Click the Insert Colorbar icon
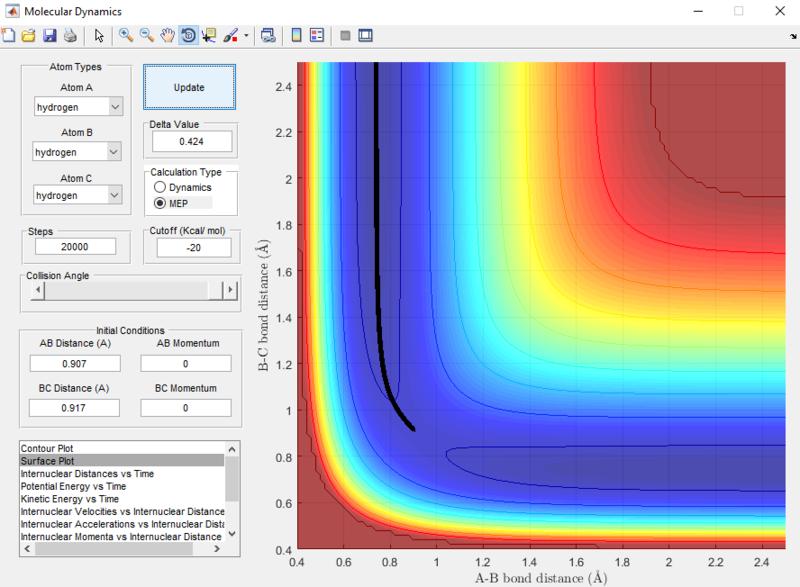800x587 pixels. coord(296,35)
